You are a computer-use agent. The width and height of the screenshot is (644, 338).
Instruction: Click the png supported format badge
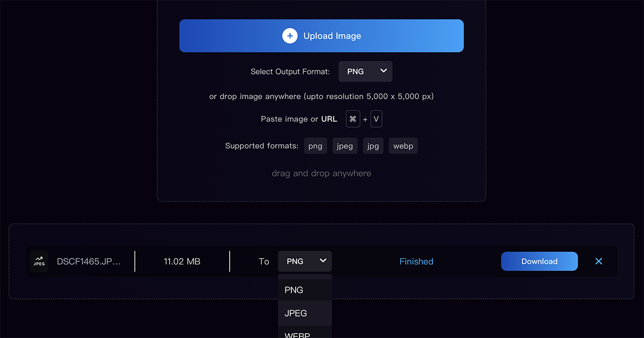point(316,146)
